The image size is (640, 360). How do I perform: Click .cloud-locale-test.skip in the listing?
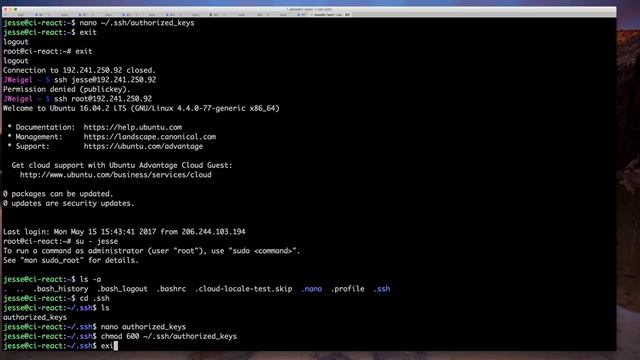243,289
